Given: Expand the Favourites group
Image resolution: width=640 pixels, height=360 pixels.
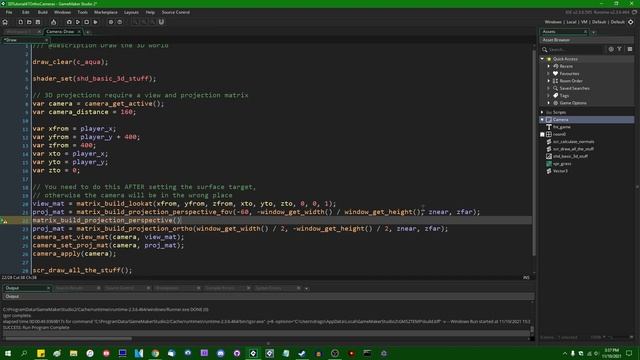Looking at the screenshot, I should [x=549, y=73].
